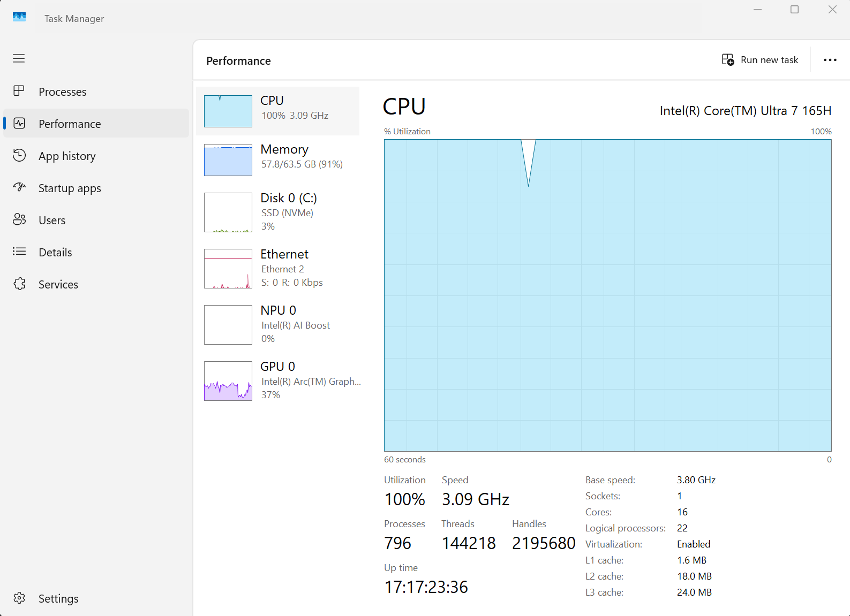Select the GPU 0 graph thumbnail
This screenshot has height=616, width=850.
[x=228, y=381]
